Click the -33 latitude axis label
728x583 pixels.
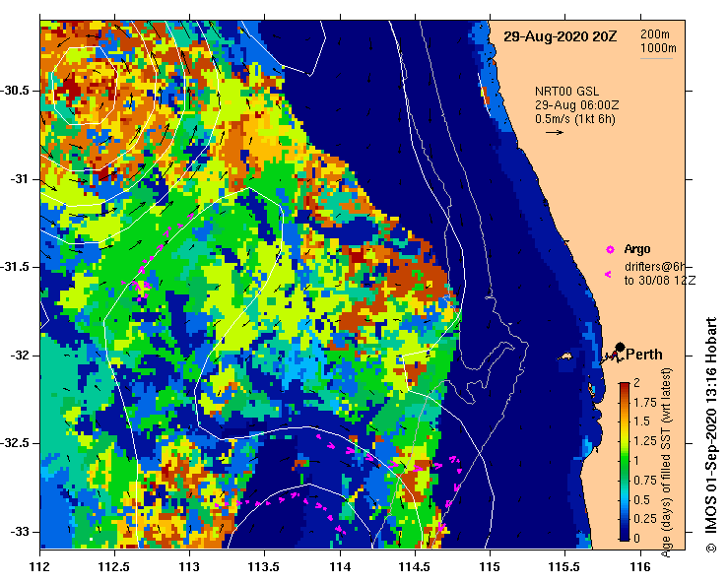point(20,532)
